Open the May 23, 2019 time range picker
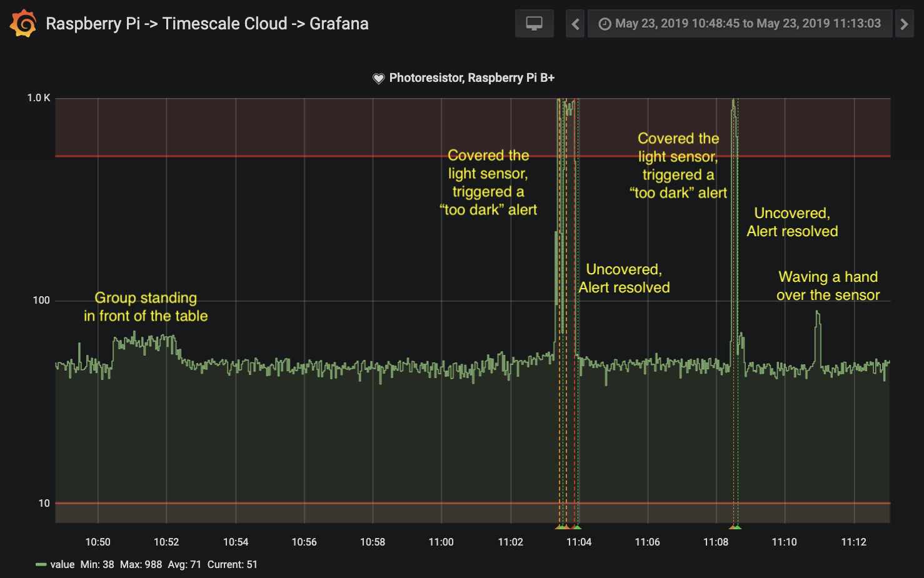Screen dimensions: 924x578 coord(747,24)
